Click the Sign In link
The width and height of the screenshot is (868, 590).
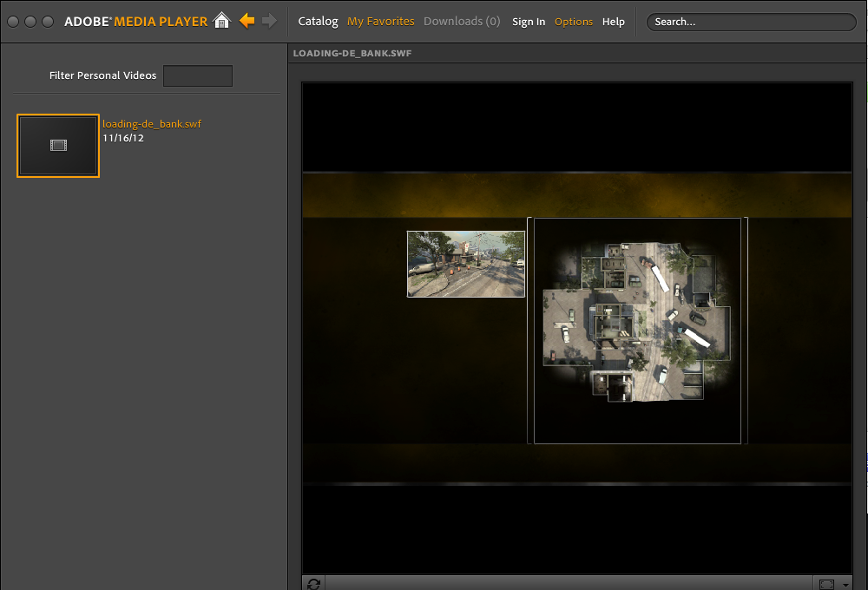tap(529, 22)
